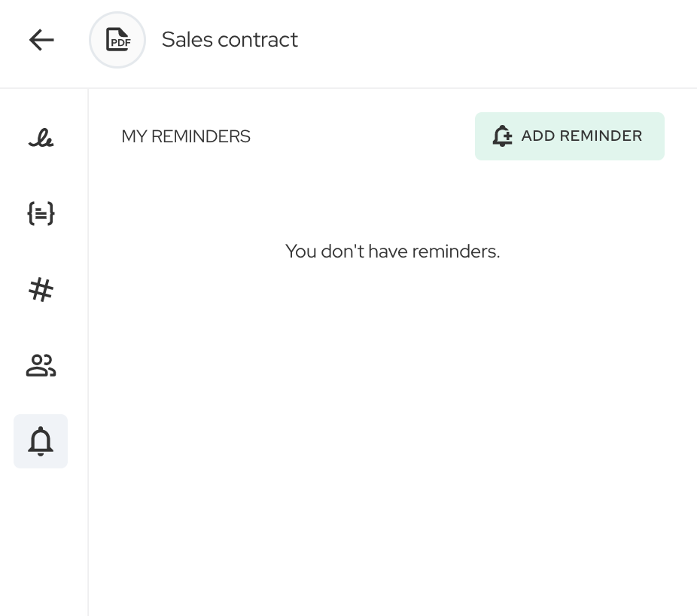The height and width of the screenshot is (616, 697).
Task: Open the signature tab in sidebar
Action: [41, 139]
